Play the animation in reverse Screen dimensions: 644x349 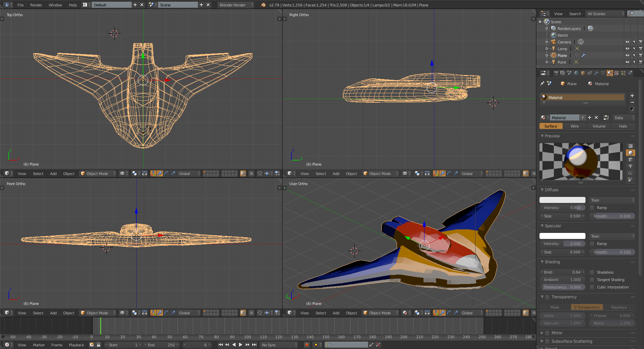tap(234, 345)
